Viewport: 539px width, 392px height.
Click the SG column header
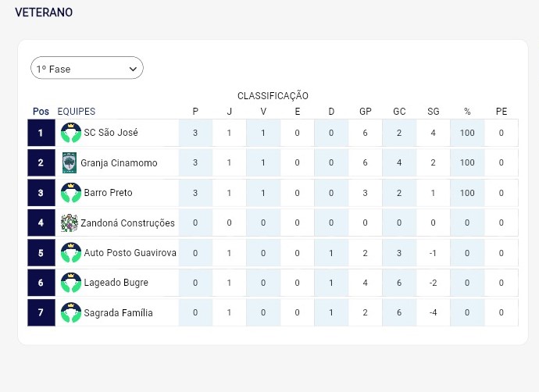point(434,112)
